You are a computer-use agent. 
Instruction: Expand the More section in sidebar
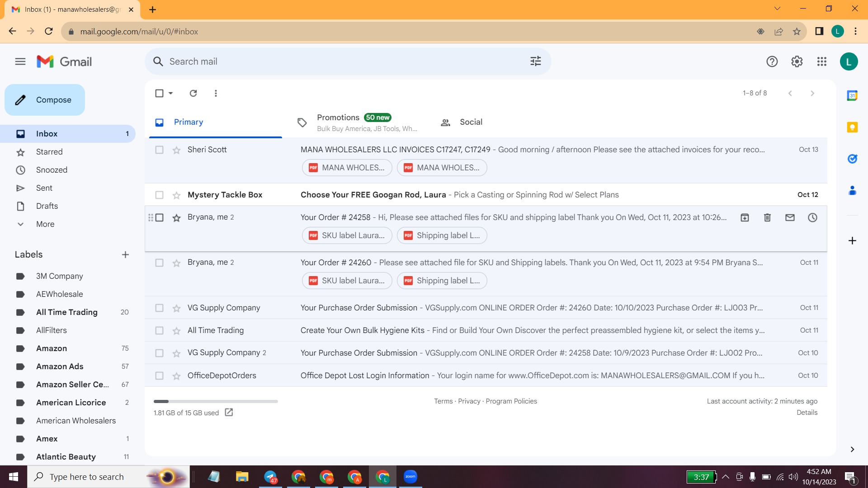click(x=45, y=224)
